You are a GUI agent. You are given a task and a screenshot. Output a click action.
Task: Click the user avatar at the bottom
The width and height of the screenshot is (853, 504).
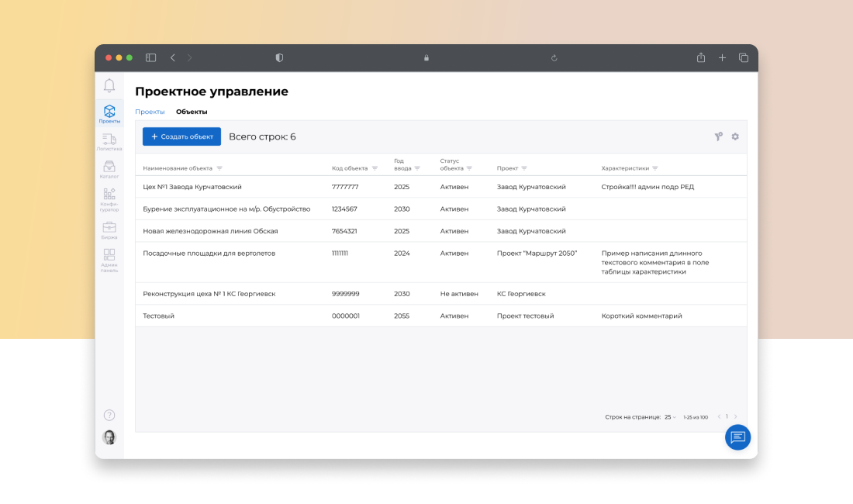[109, 437]
